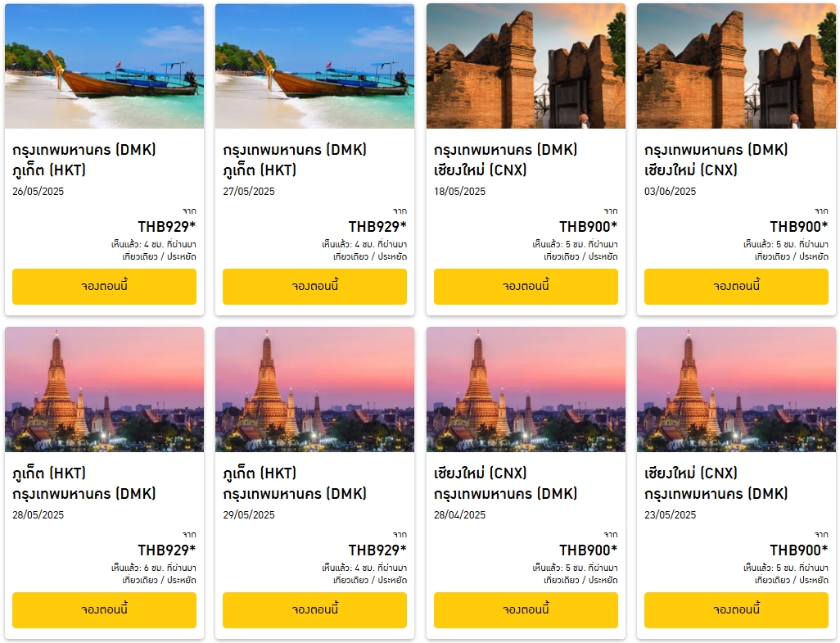The image size is (840, 643).
Task: Select the THB929 price on 26/05/2025 card
Action: [x=166, y=227]
